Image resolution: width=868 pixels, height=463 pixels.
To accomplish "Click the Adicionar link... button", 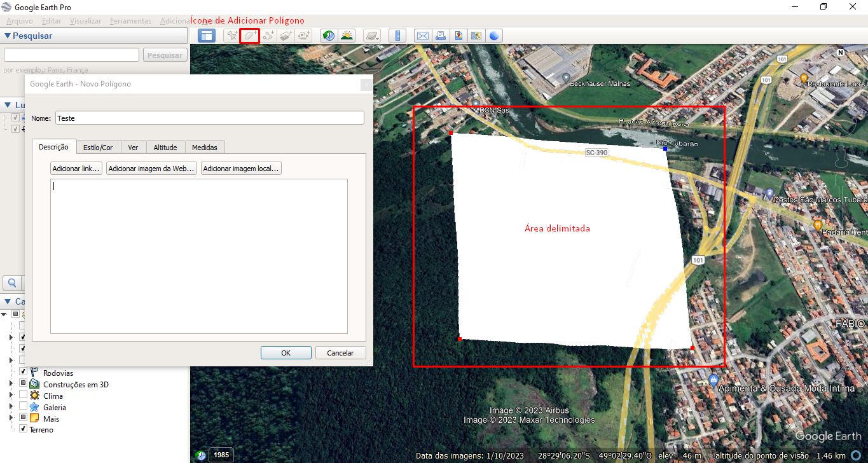I will click(x=76, y=169).
